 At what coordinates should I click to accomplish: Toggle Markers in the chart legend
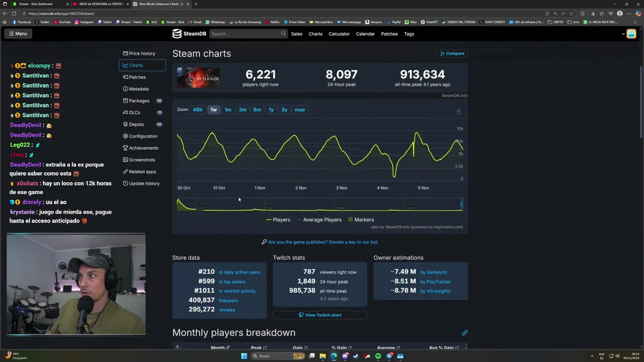click(x=361, y=220)
